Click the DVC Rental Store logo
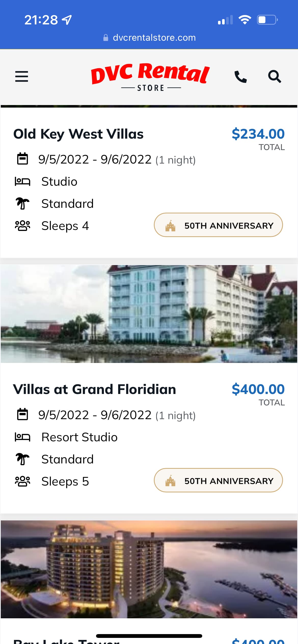 click(x=150, y=77)
